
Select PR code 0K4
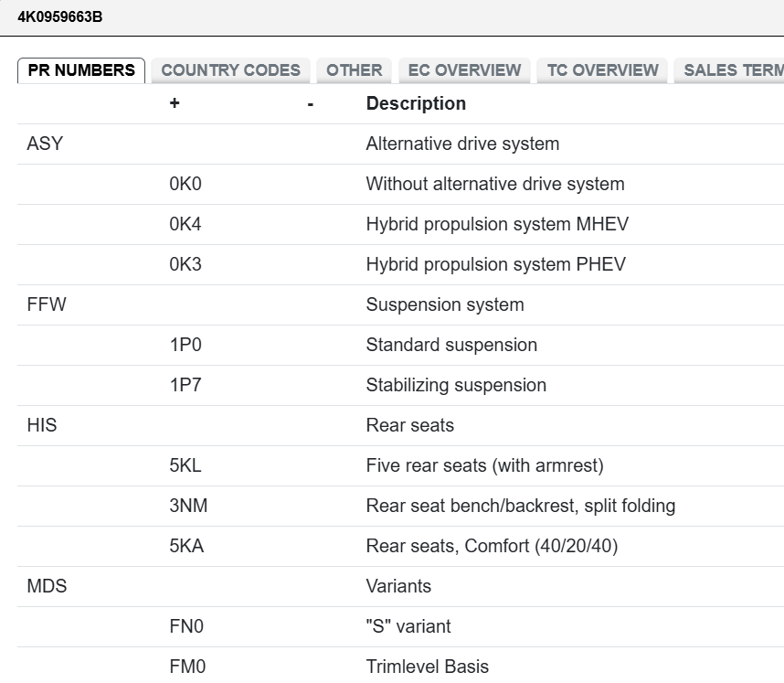tap(185, 224)
